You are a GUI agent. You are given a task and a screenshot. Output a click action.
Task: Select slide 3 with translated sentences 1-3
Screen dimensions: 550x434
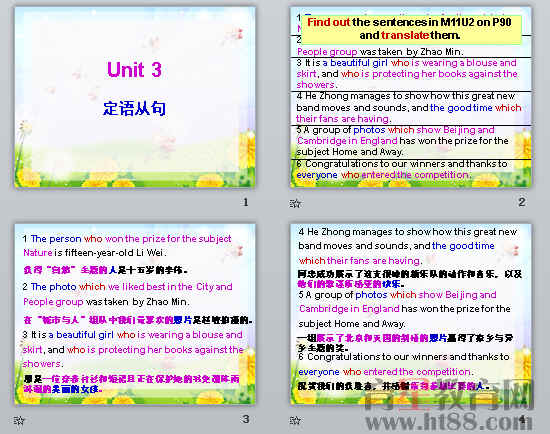(x=135, y=314)
